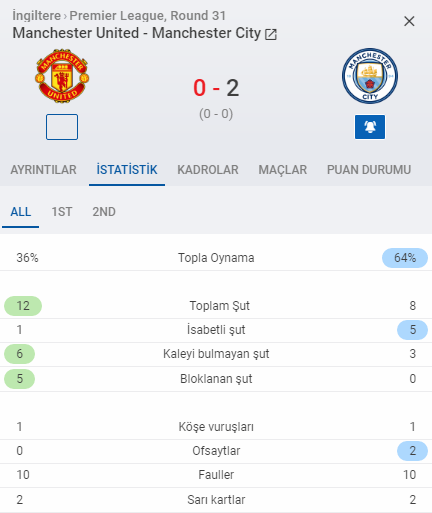Click Premier League, Round 31 breadcrumb
This screenshot has width=432, height=513.
[148, 16]
